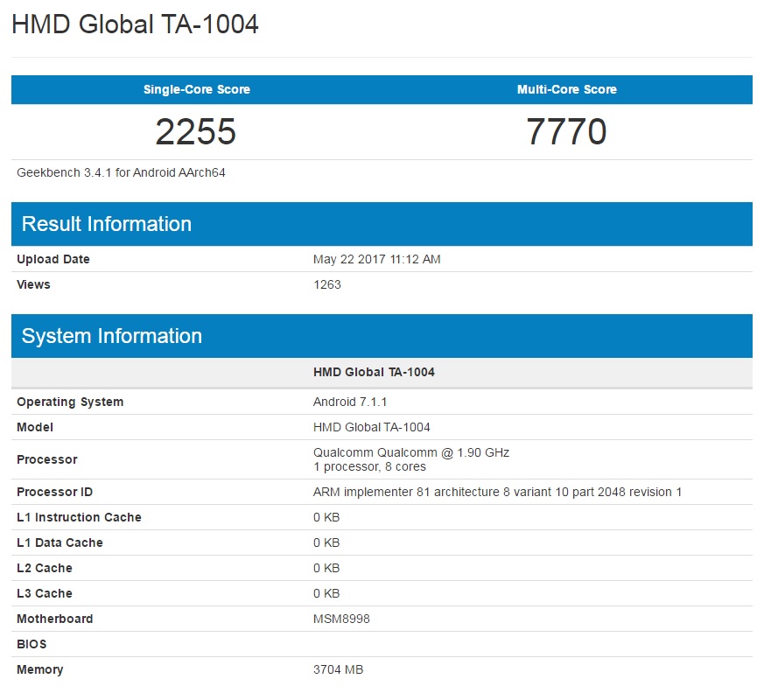
Task: Click the Geekbench 3.4.1 for Android text
Action: (121, 172)
